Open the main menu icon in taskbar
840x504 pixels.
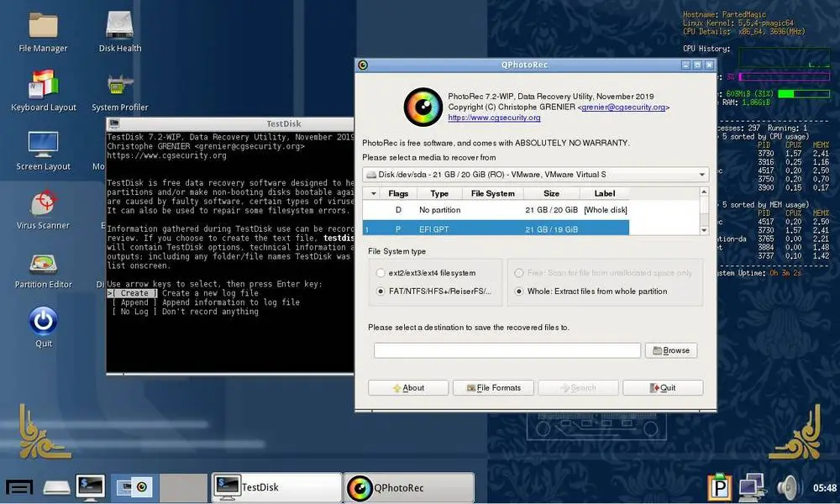coord(20,487)
